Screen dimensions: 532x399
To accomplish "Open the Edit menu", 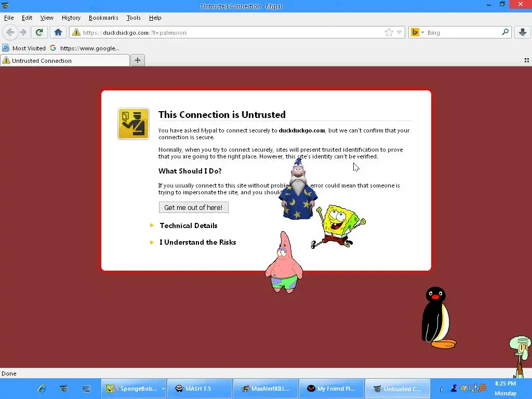I will [x=27, y=18].
